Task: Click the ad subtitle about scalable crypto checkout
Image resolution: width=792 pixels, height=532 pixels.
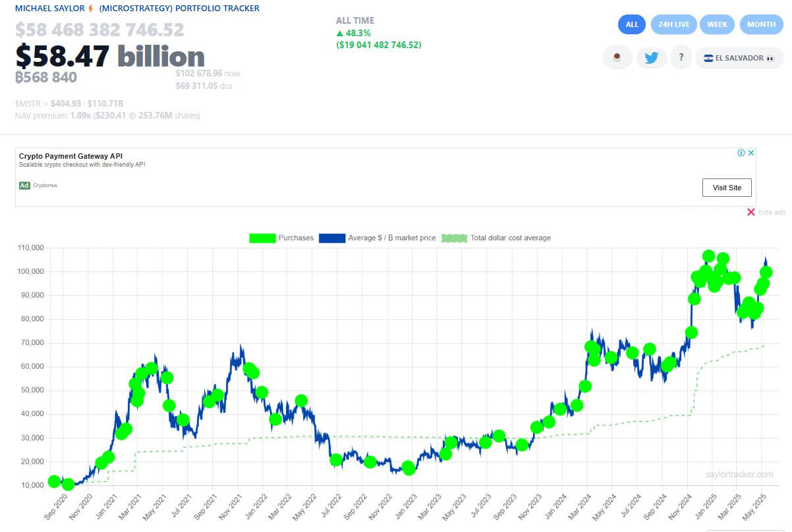Action: [82, 165]
